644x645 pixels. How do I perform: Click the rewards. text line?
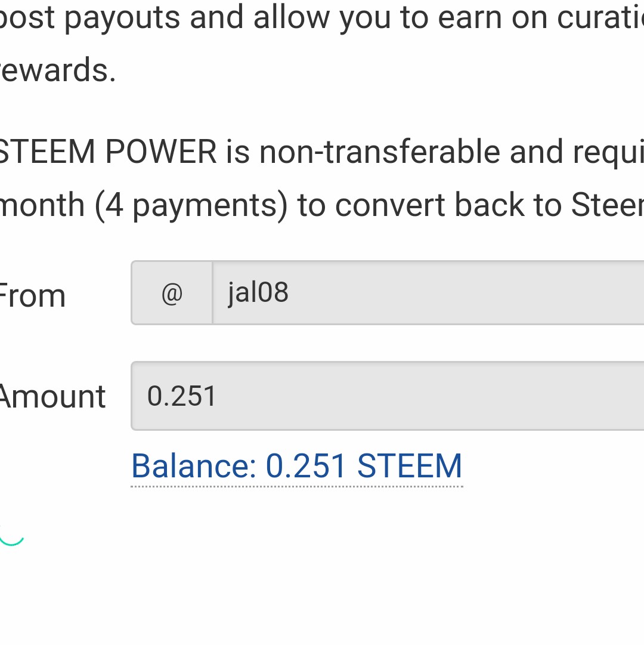[58, 70]
